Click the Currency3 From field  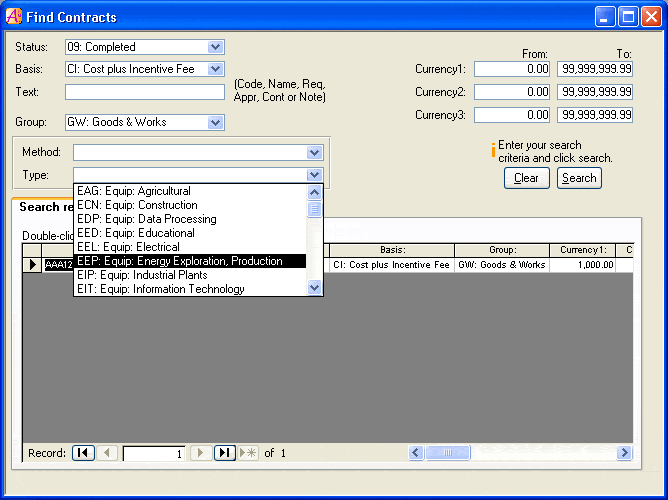(512, 115)
